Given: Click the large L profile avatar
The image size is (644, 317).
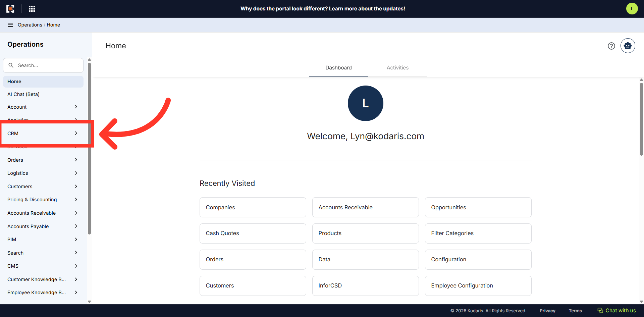Looking at the screenshot, I should tap(366, 103).
